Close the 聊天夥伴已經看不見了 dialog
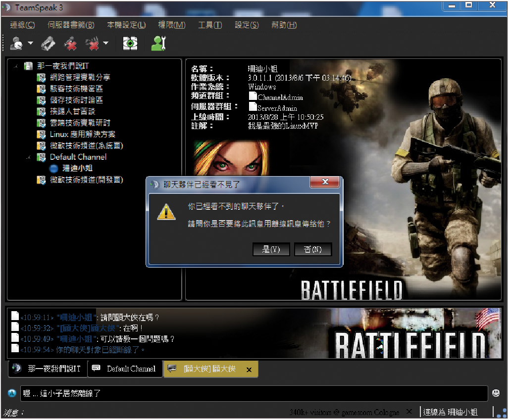509x420 pixels. tap(325, 182)
